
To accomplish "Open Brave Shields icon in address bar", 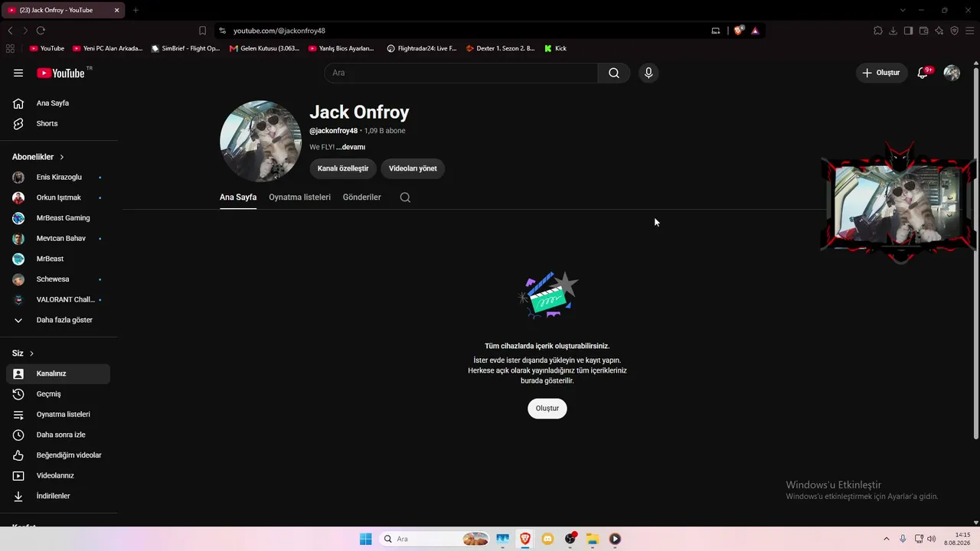I will [x=739, y=31].
